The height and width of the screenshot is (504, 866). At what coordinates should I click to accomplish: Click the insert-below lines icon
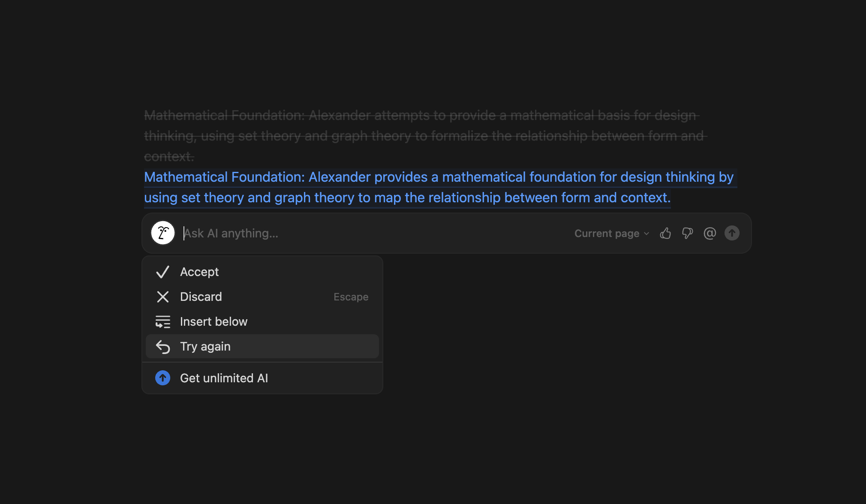pos(163,322)
